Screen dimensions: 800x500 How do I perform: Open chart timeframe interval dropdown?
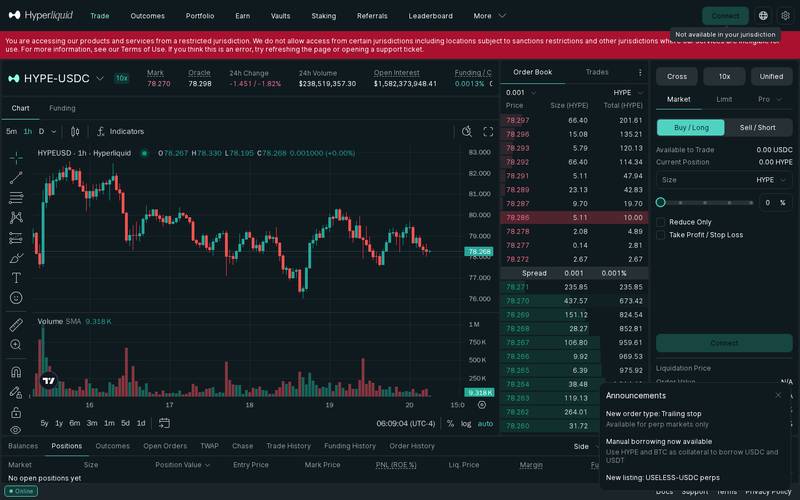pos(54,132)
